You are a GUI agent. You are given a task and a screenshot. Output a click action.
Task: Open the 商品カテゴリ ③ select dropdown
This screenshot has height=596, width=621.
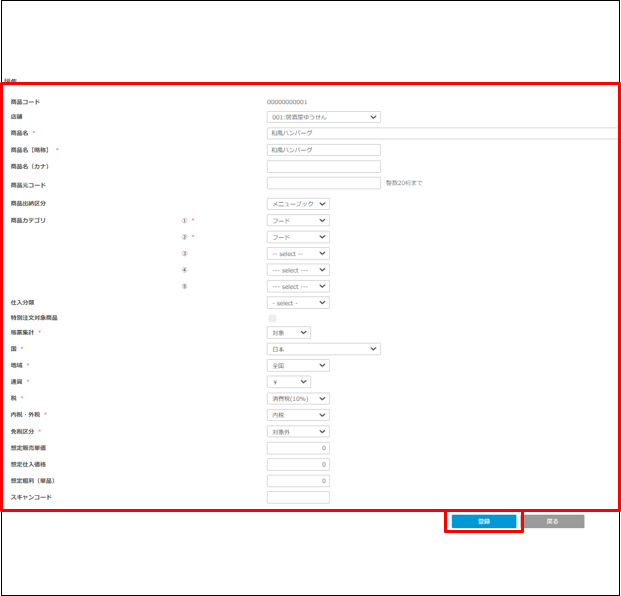(298, 253)
